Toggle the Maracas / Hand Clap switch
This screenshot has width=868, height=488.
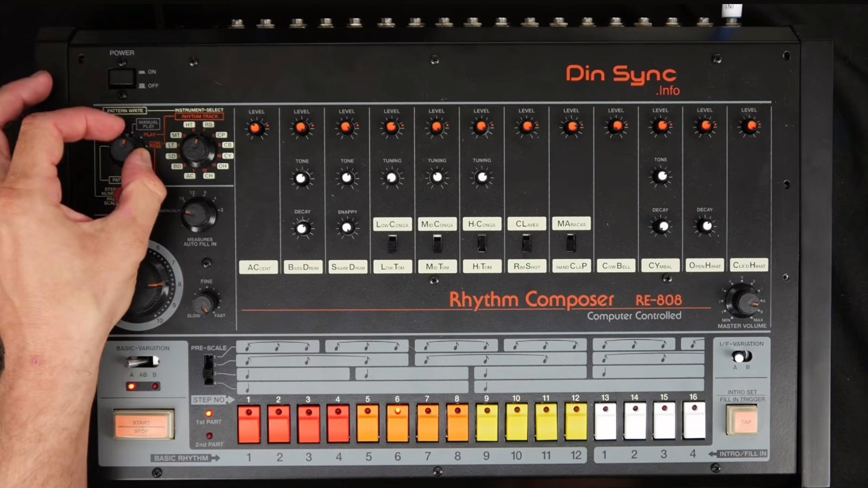click(571, 243)
